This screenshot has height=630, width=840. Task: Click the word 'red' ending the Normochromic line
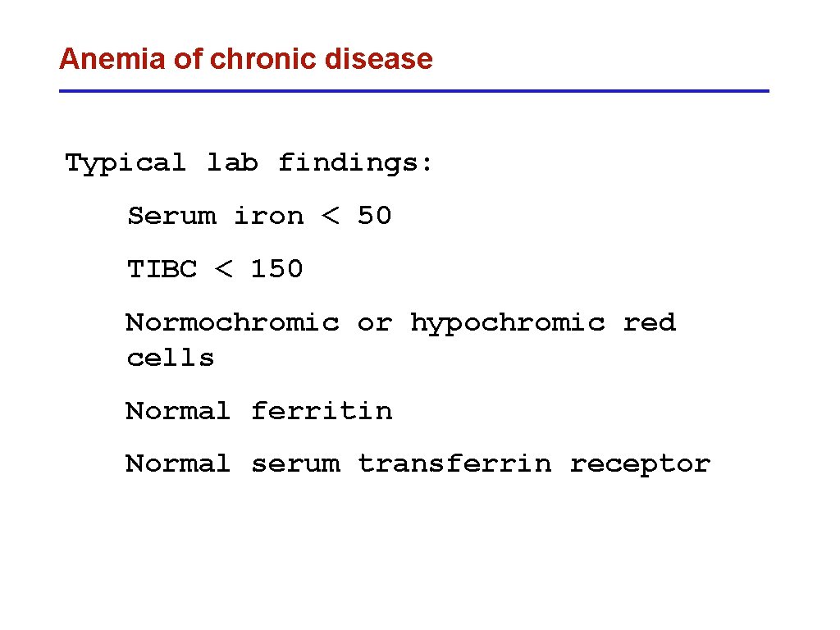click(x=650, y=322)
